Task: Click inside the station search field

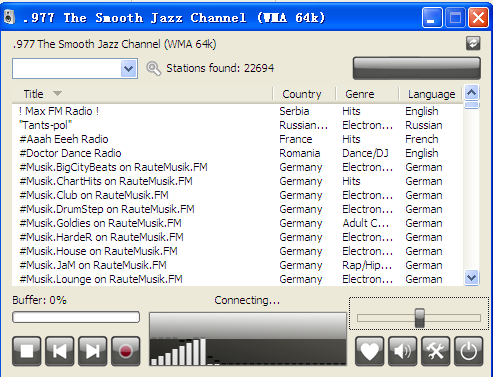Action: click(x=67, y=69)
